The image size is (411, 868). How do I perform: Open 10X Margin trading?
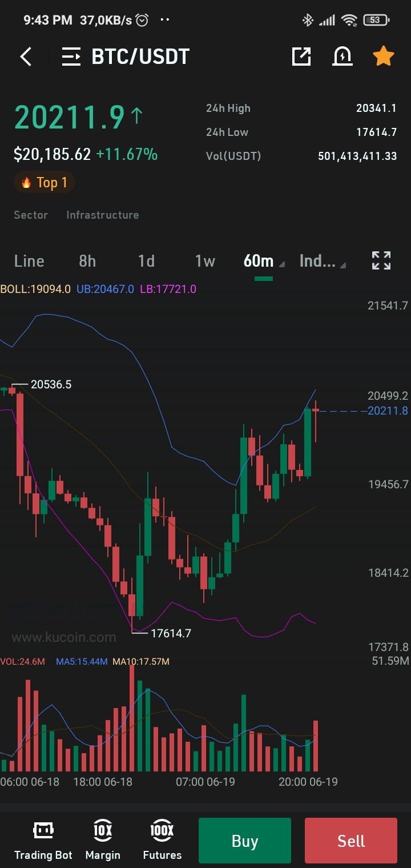[x=103, y=840]
